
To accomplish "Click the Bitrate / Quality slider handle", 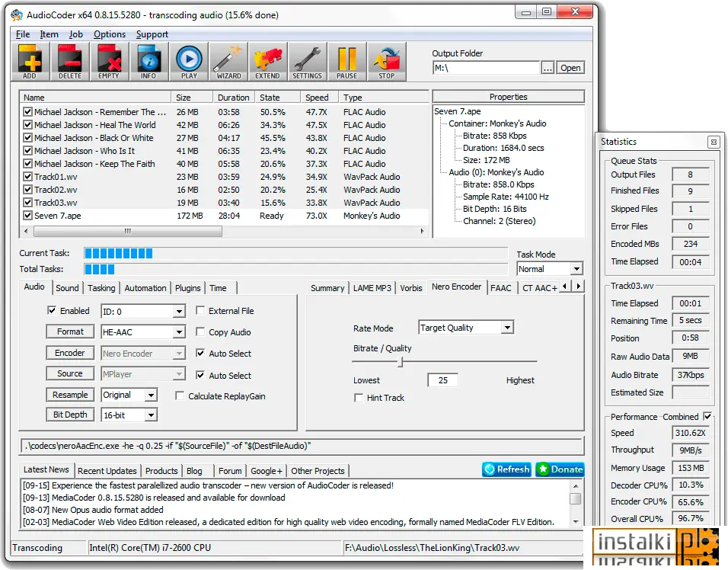I will point(401,361).
